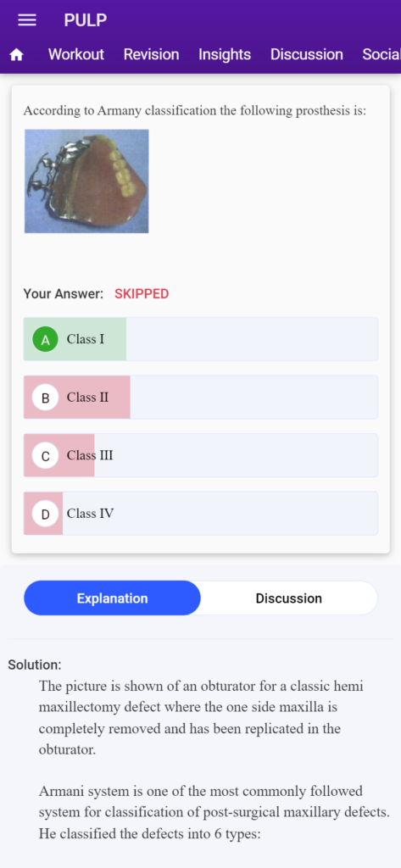Screen dimensions: 401x868
Task: Click the SKIPPED answer status label
Action: 142,294
